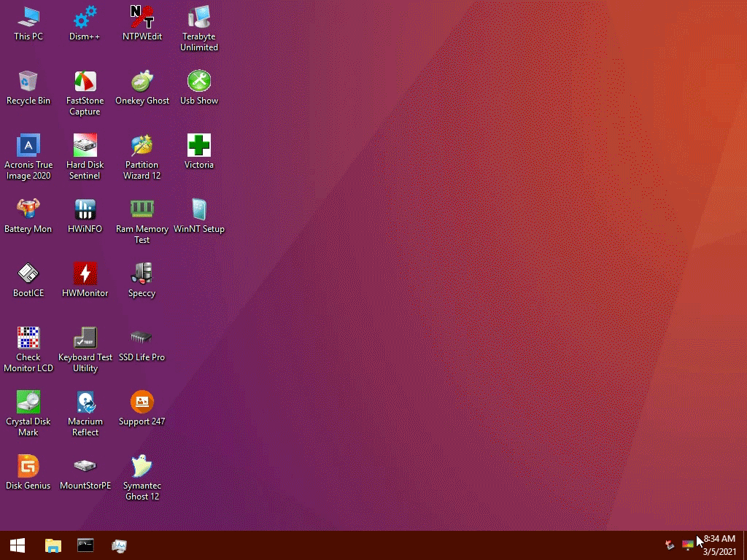747x560 pixels.
Task: Click the red tool tray icon
Action: (x=670, y=544)
